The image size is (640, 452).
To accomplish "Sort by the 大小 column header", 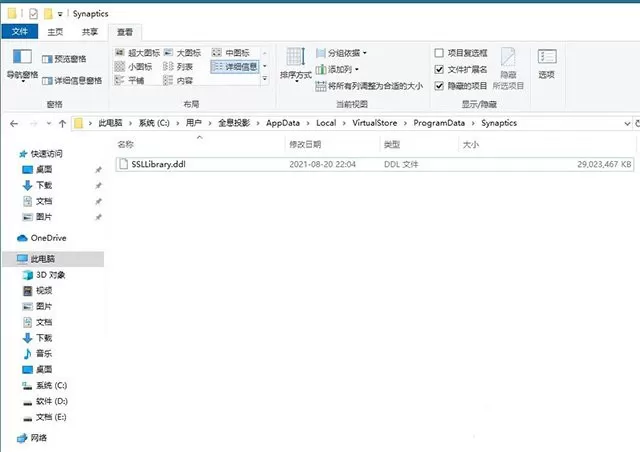I will (x=547, y=144).
